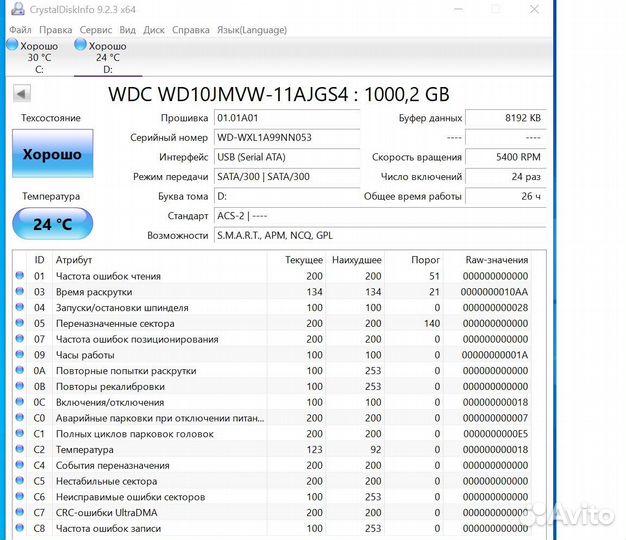This screenshot has height=540, width=626.
Task: Click status dot for attribute 03
Action: (x=20, y=291)
